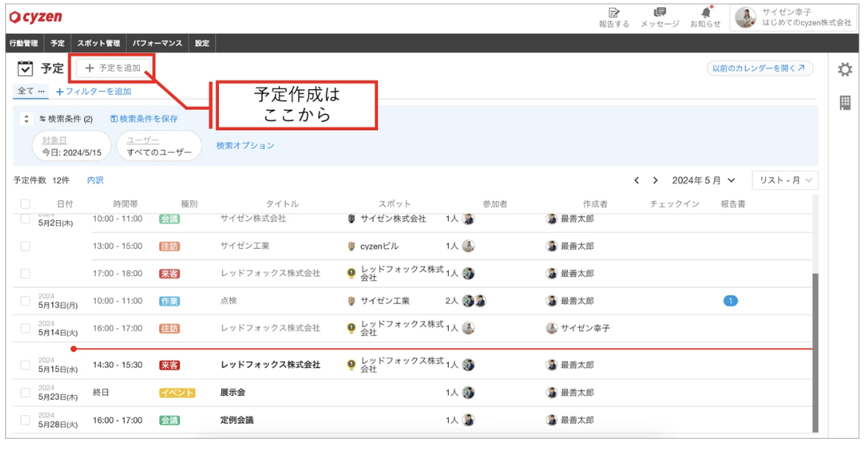This screenshot has height=452, width=868.
Task: Go to next month arrow
Action: (656, 180)
